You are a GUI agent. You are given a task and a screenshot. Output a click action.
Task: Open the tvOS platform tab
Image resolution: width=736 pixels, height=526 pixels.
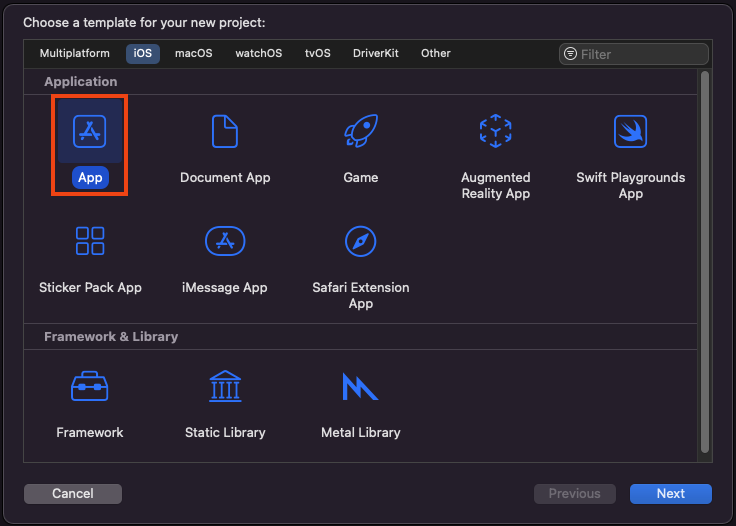(x=317, y=53)
